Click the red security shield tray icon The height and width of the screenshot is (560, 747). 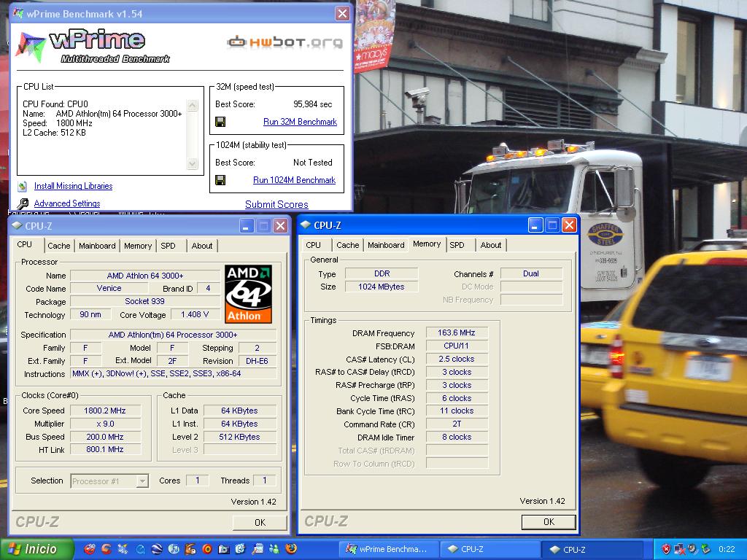tap(666, 549)
